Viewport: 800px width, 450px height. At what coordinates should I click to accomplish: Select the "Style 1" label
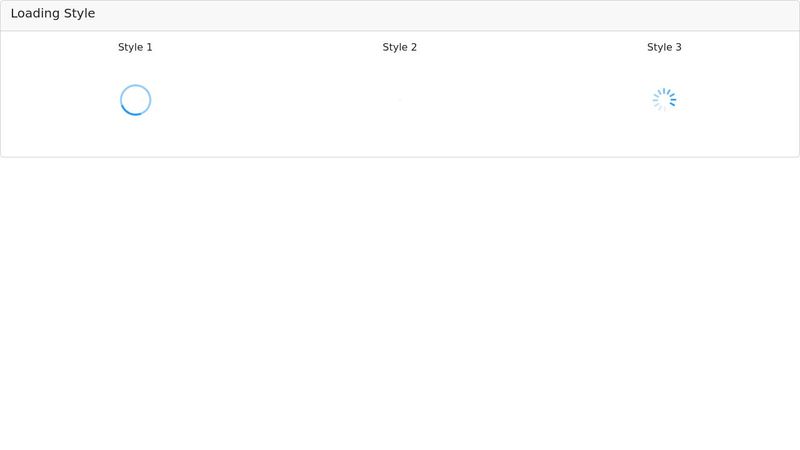(x=135, y=47)
